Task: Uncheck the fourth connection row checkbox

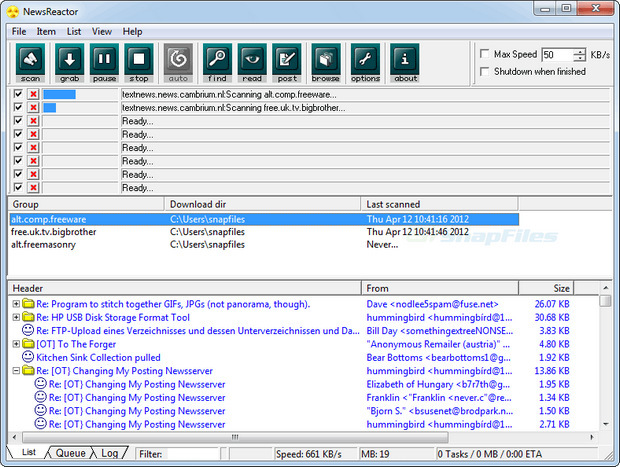Action: (x=18, y=134)
